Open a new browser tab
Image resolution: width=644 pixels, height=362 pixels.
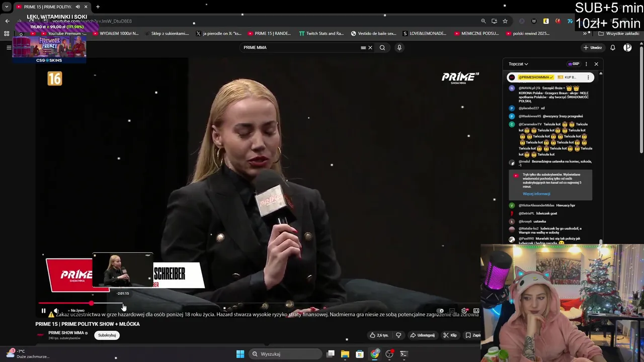click(x=98, y=7)
